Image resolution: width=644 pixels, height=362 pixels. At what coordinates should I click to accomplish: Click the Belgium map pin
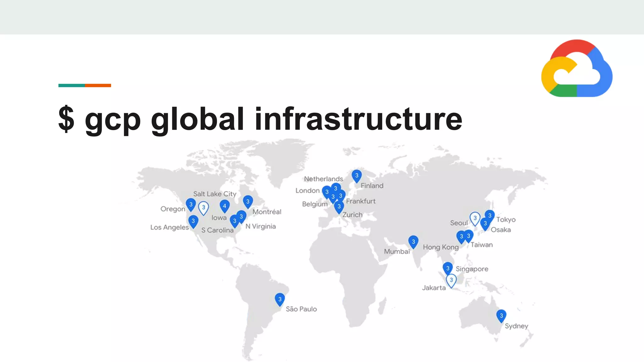coord(333,198)
